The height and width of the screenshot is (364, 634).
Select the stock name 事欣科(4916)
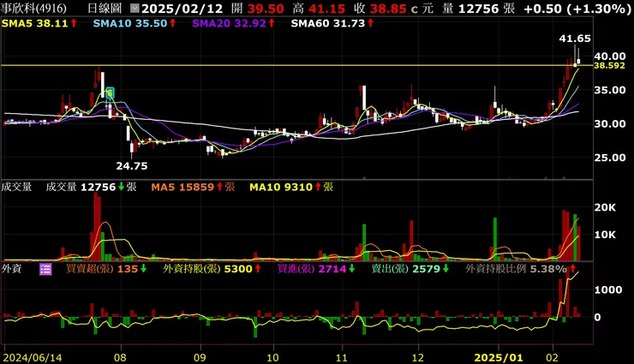pyautogui.click(x=33, y=8)
